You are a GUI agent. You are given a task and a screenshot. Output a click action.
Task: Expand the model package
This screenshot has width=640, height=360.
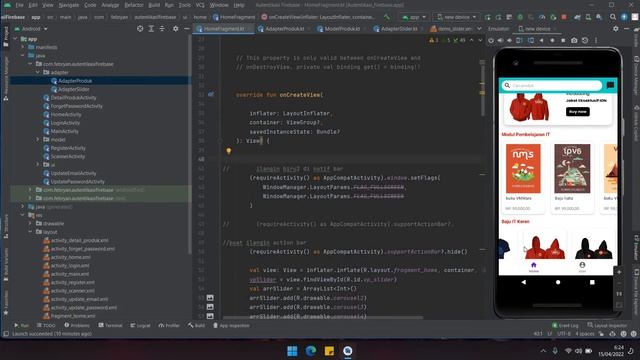pos(38,140)
